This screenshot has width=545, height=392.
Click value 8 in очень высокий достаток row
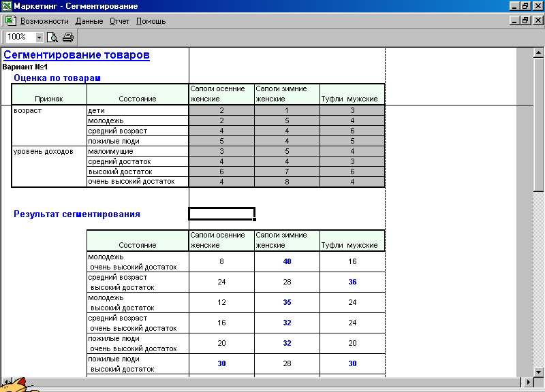tap(287, 182)
